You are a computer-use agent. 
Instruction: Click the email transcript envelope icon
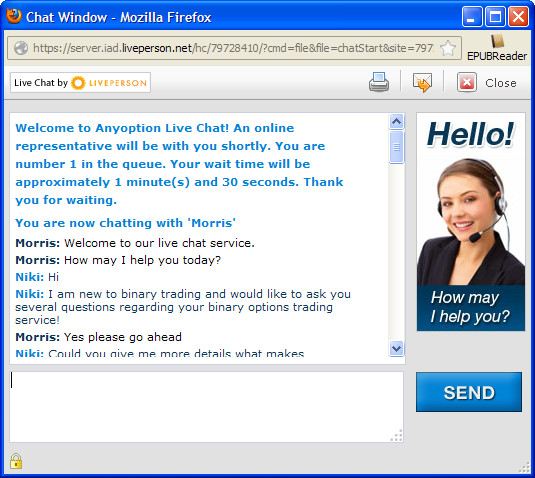[422, 83]
